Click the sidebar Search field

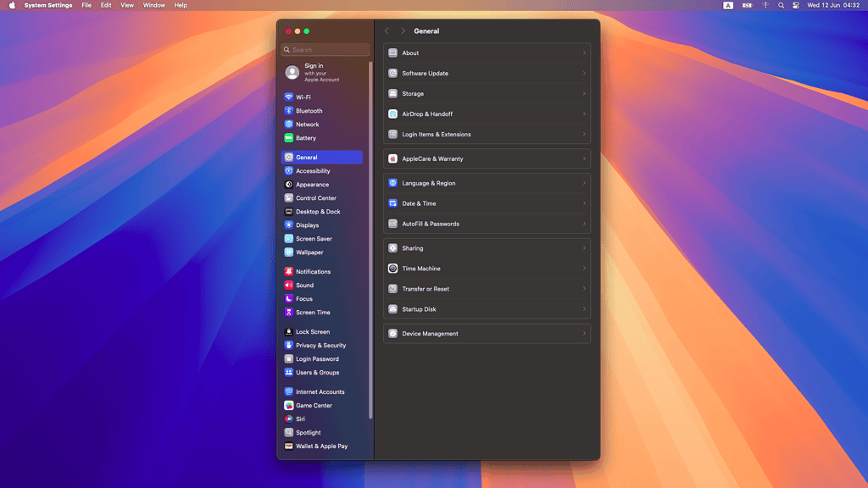pyautogui.click(x=327, y=50)
